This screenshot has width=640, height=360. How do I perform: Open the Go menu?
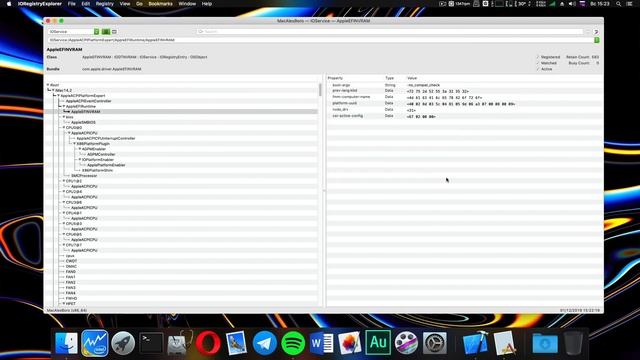click(x=139, y=4)
